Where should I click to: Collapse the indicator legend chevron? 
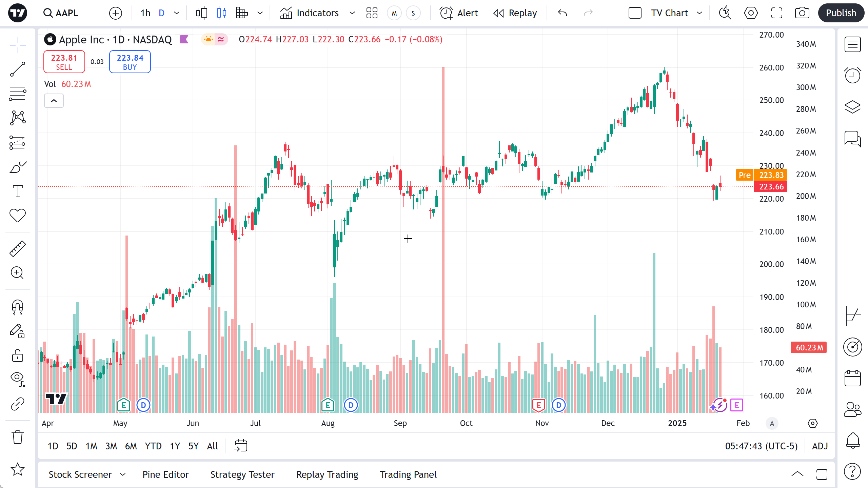(x=54, y=101)
